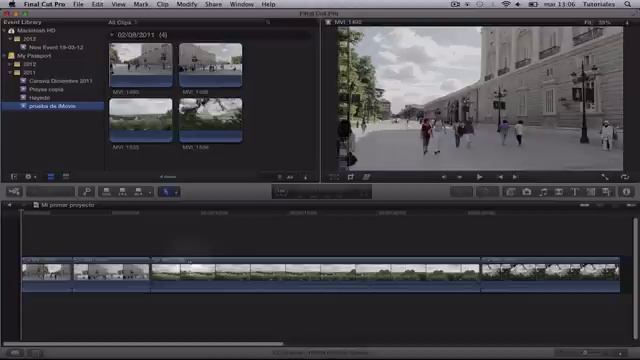Screen dimensions: 640x360
Task: Select the Hayedo event
Action: [x=40, y=98]
